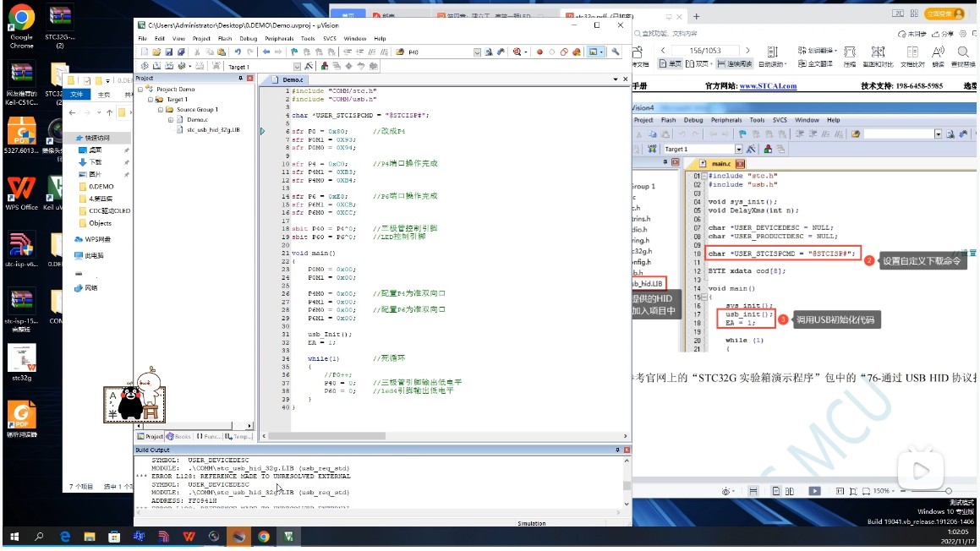The image size is (980, 551).
Task: Click Translate icon in µVision build toolbar
Action: click(145, 66)
